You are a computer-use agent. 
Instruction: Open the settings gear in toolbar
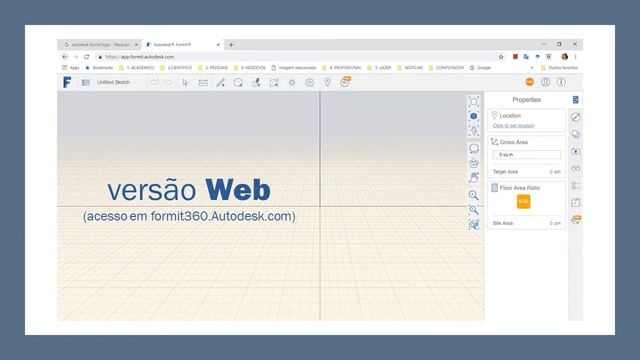coord(310,82)
